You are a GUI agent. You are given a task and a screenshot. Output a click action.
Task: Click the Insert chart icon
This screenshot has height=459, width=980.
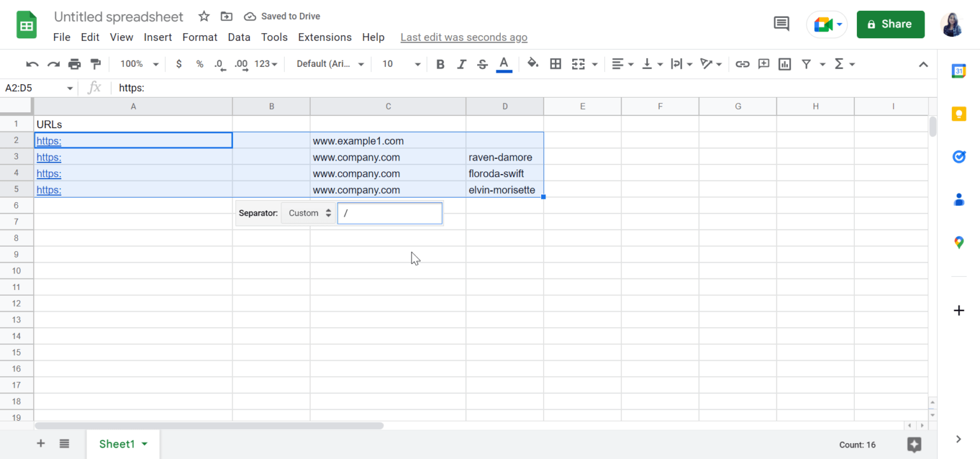pyautogui.click(x=785, y=64)
